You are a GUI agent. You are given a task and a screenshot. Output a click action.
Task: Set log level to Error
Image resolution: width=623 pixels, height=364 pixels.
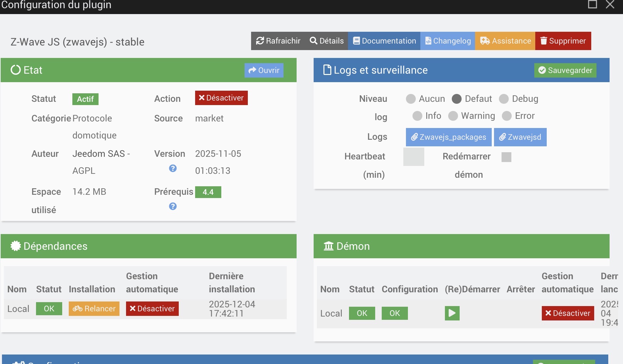coord(507,116)
